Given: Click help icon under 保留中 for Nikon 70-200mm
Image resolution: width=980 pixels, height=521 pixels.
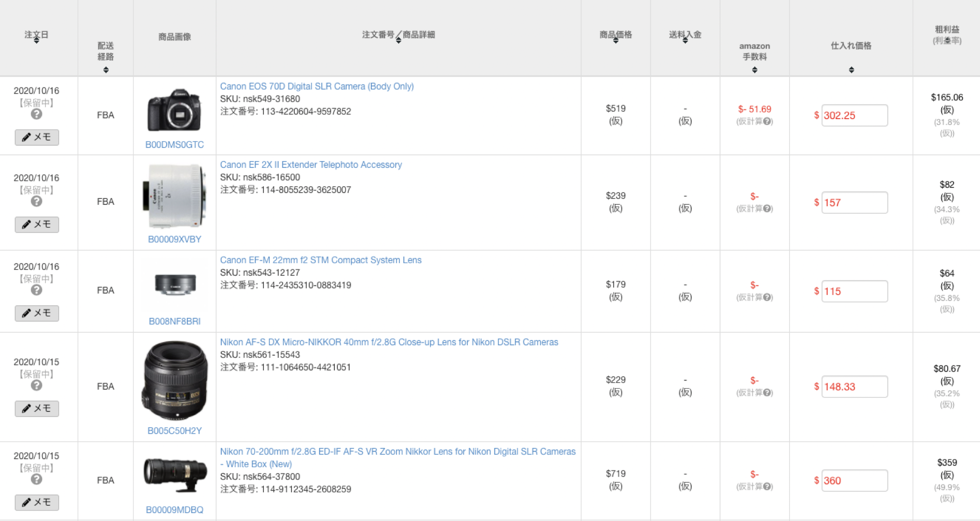Looking at the screenshot, I should pyautogui.click(x=37, y=479).
